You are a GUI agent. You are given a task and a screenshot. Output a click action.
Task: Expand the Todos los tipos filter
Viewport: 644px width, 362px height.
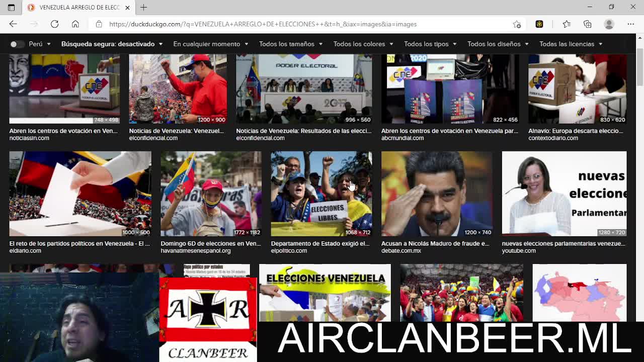(x=430, y=44)
